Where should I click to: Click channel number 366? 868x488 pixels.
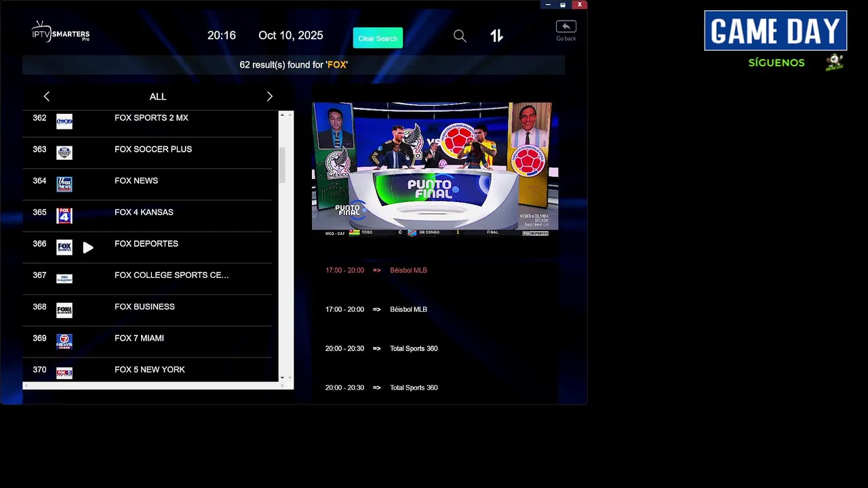(x=39, y=244)
